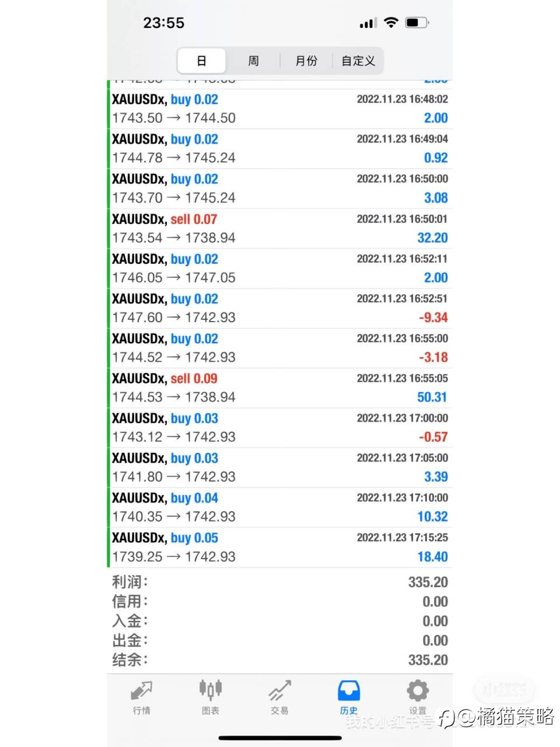Select the 日 (Day) period tab
The image size is (560, 747).
pyautogui.click(x=201, y=61)
